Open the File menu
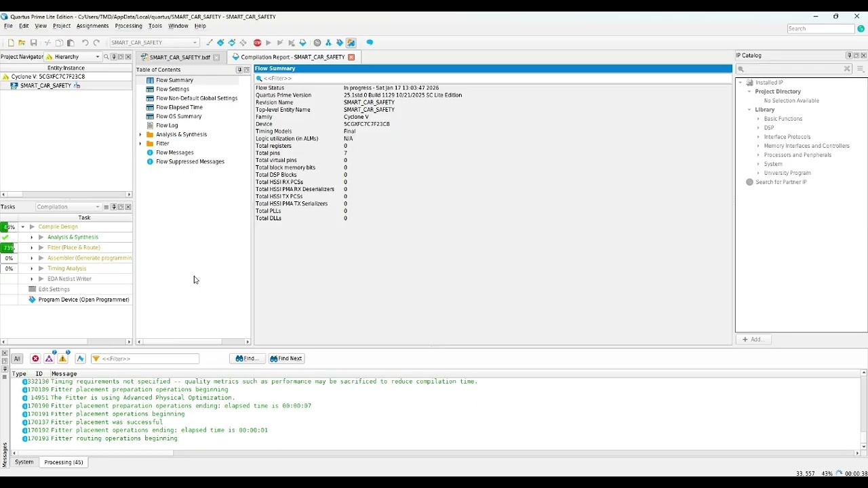This screenshot has width=868, height=488. (x=8, y=26)
